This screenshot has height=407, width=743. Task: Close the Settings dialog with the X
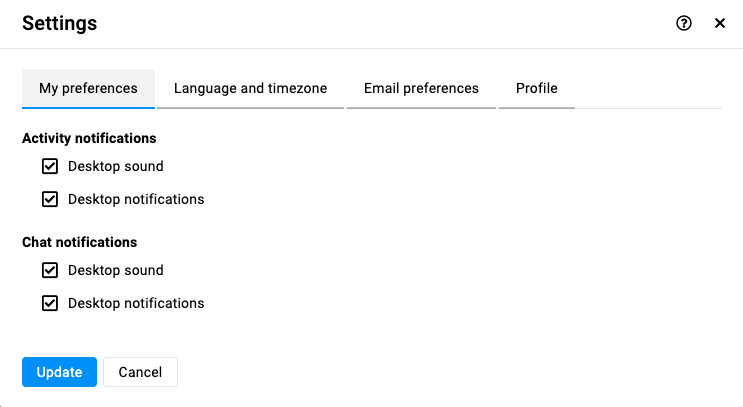[x=719, y=23]
